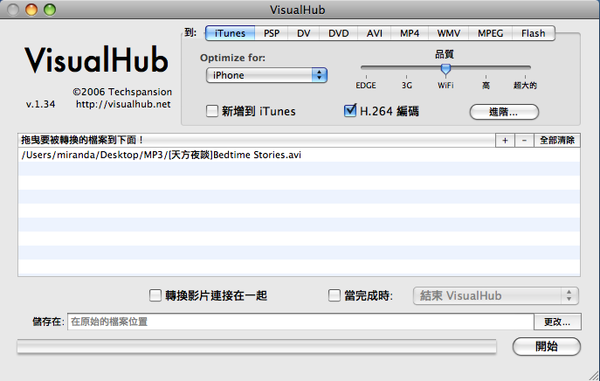
Task: Select the Bedtime Stories.avi file row
Action: (x=299, y=155)
